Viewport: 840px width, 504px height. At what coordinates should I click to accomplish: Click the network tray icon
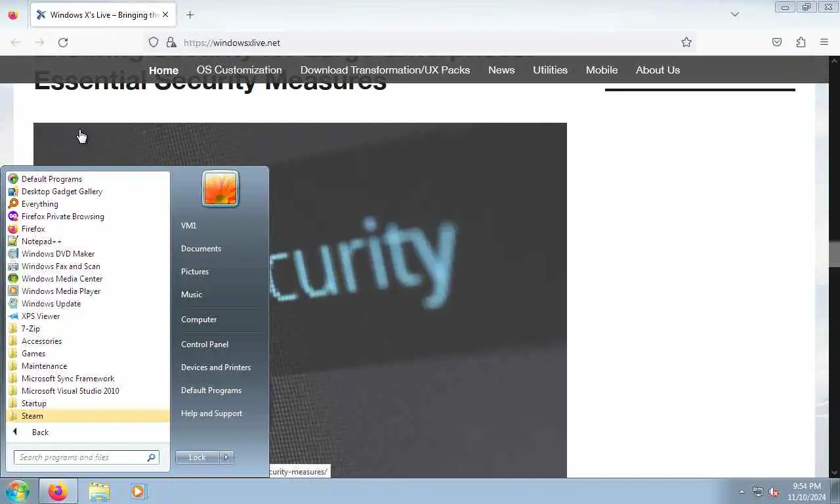(x=758, y=492)
